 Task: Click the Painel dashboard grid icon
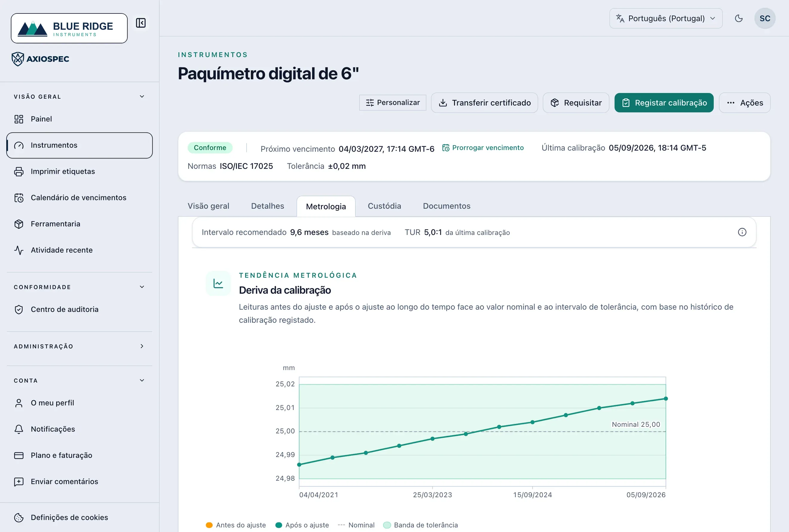pyautogui.click(x=19, y=119)
